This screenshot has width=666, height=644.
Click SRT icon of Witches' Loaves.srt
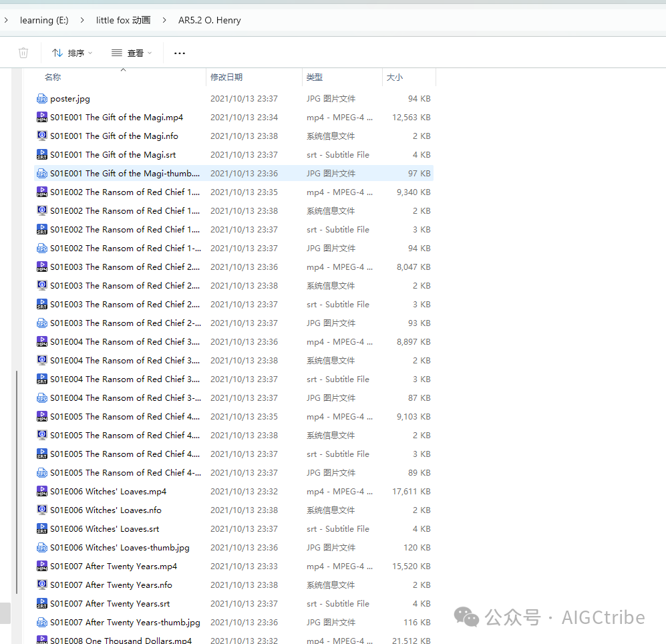42,528
